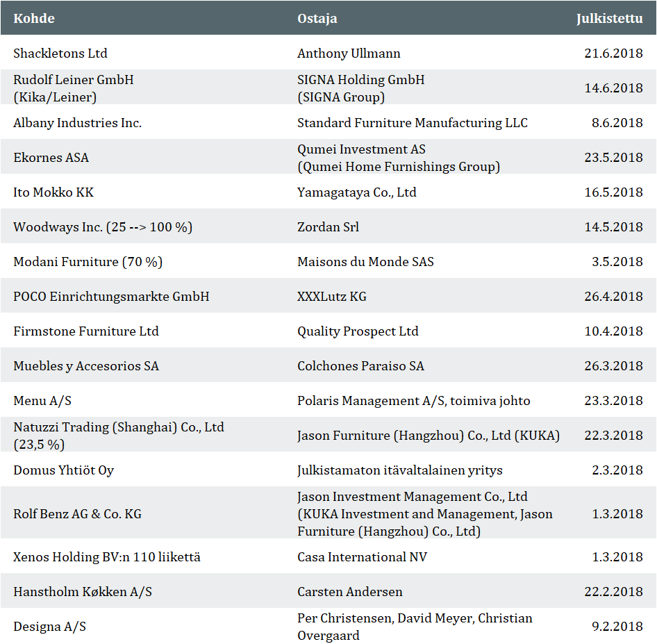
Task: Select POCO Einrichtungsmarkte GmbH cell
Action: tap(111, 297)
